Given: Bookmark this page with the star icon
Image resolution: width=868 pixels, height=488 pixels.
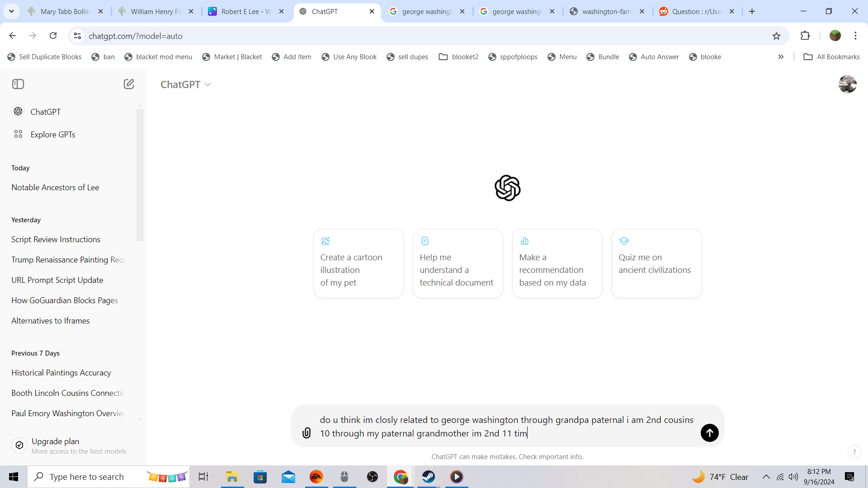Looking at the screenshot, I should pyautogui.click(x=777, y=36).
